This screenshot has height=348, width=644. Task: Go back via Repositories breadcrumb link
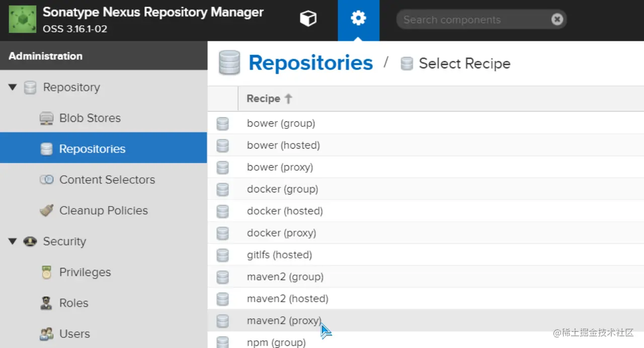click(x=310, y=63)
